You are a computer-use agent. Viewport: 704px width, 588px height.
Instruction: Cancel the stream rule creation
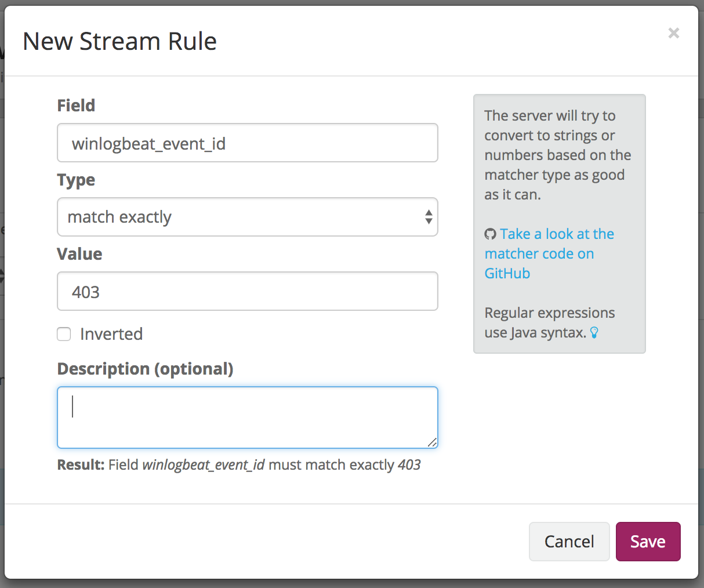(569, 541)
